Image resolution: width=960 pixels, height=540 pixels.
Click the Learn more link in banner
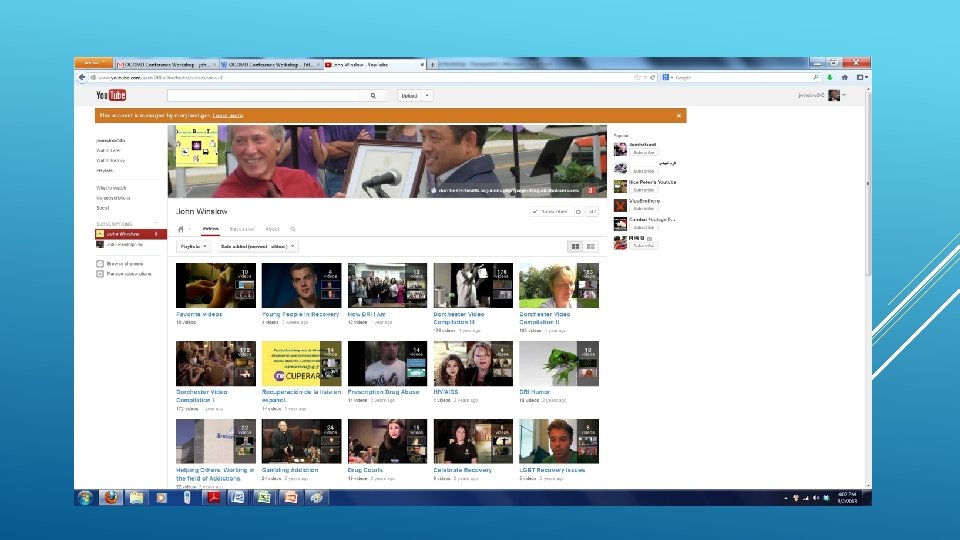click(228, 115)
